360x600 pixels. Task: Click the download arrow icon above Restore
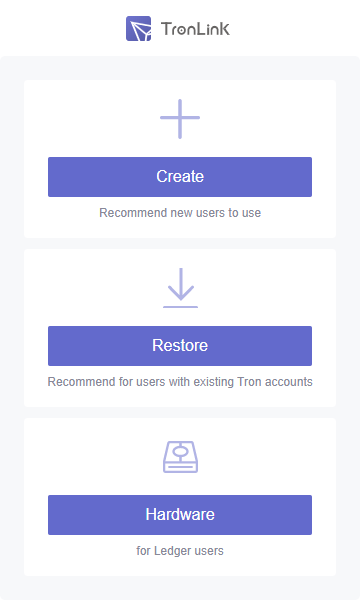[x=180, y=288]
